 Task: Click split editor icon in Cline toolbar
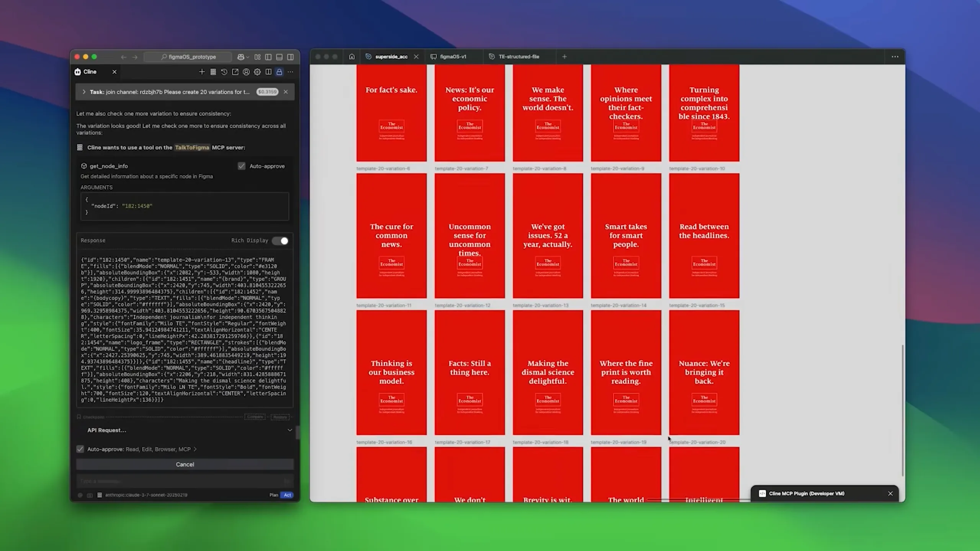tap(268, 72)
